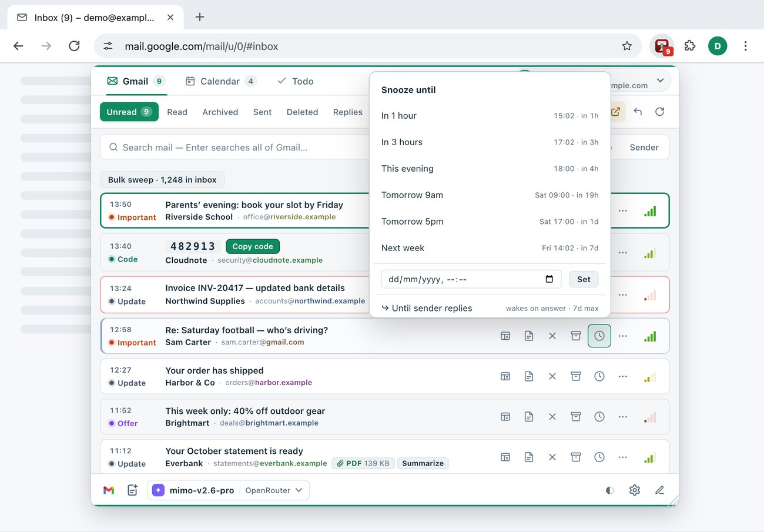Click the custom snooze date-time input

pos(471,279)
